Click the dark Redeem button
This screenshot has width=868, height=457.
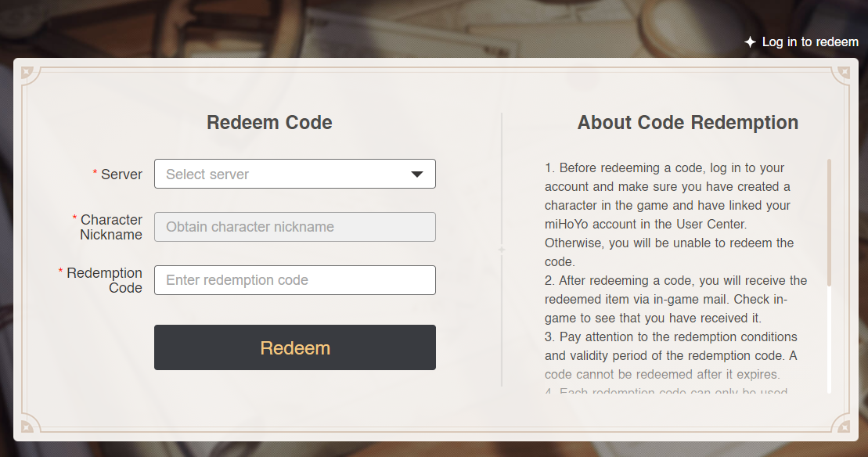295,347
